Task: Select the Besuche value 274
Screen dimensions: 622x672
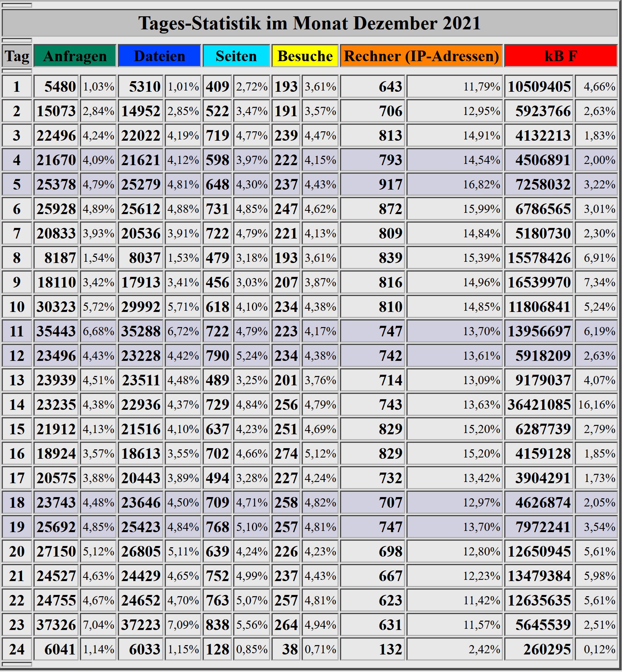Action: coord(286,453)
